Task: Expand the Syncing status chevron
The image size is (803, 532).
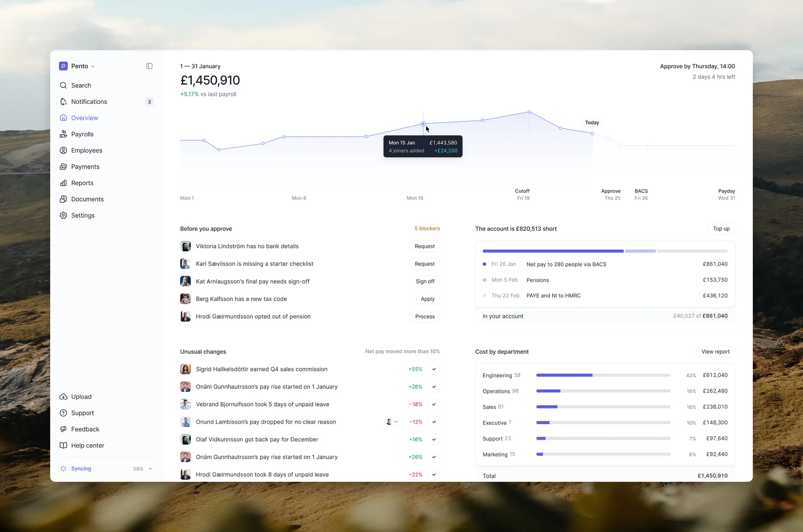Action: pos(150,469)
